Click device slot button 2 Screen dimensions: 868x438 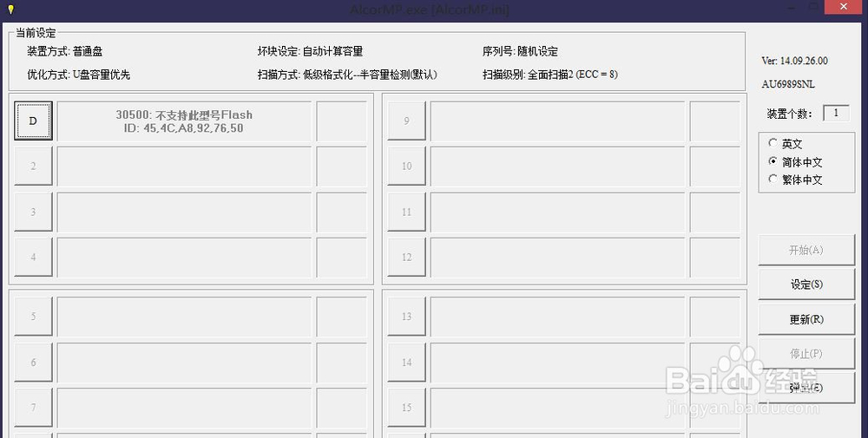(33, 166)
